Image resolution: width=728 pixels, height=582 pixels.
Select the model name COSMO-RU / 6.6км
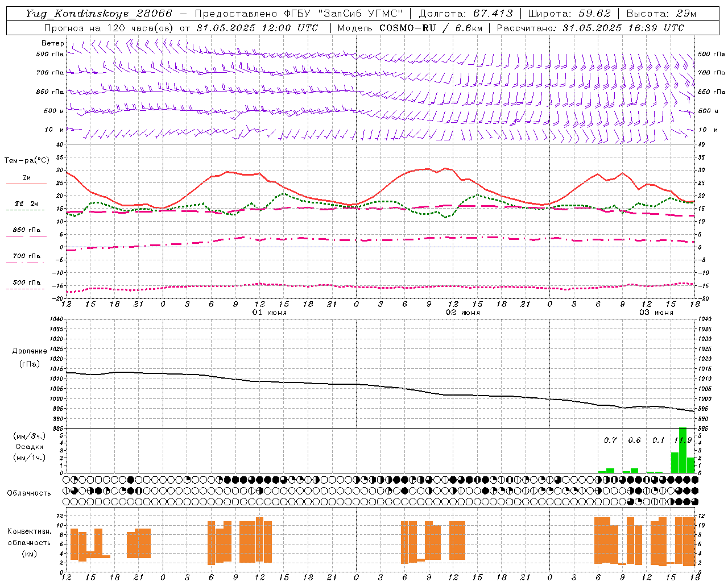432,28
